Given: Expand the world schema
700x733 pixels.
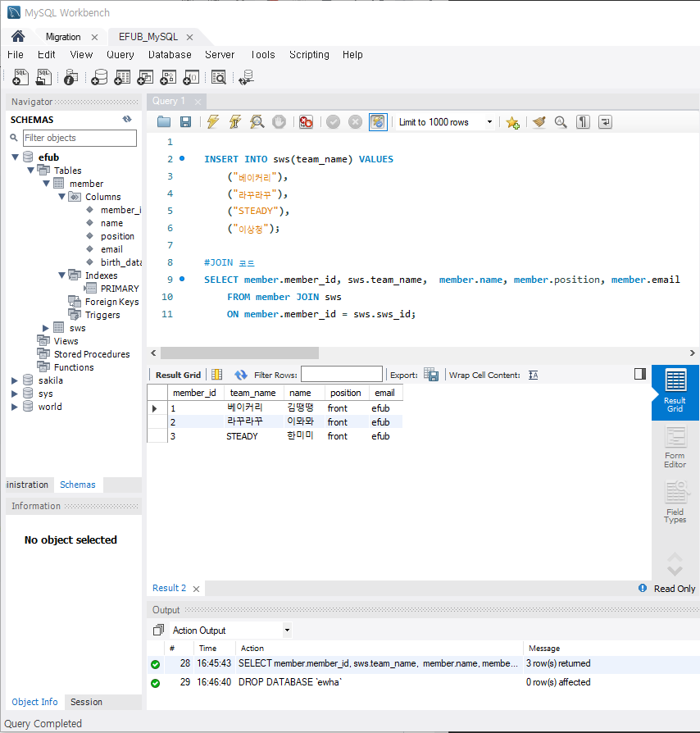Looking at the screenshot, I should (x=15, y=407).
